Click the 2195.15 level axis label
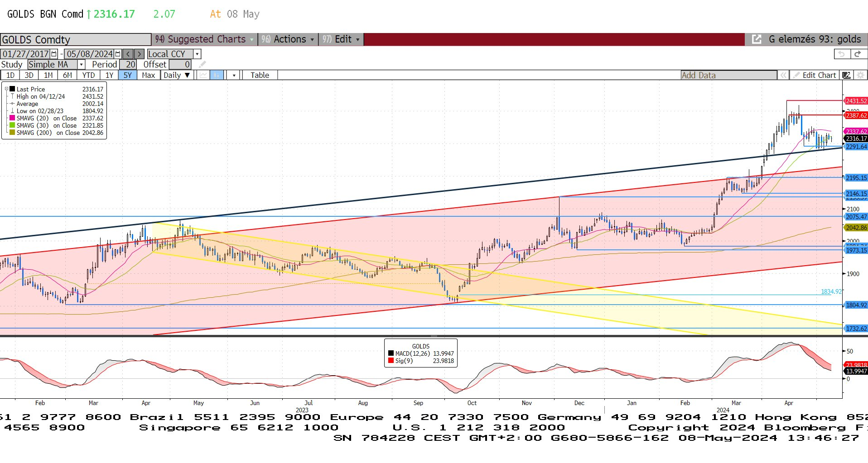 coord(856,178)
